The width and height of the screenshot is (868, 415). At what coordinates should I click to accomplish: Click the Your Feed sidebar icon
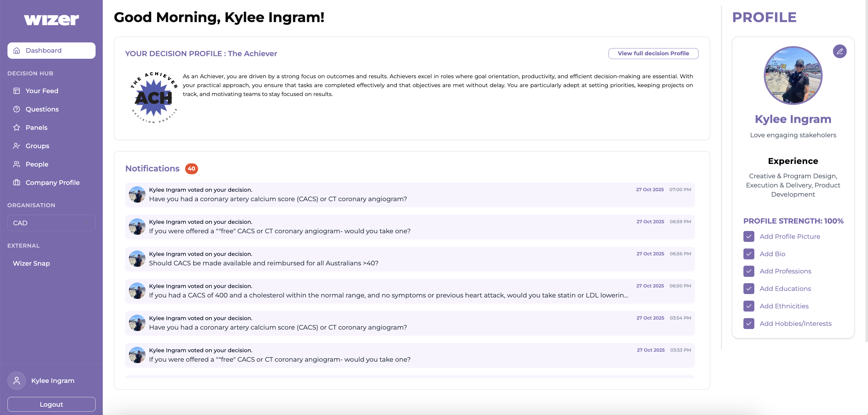tap(17, 91)
